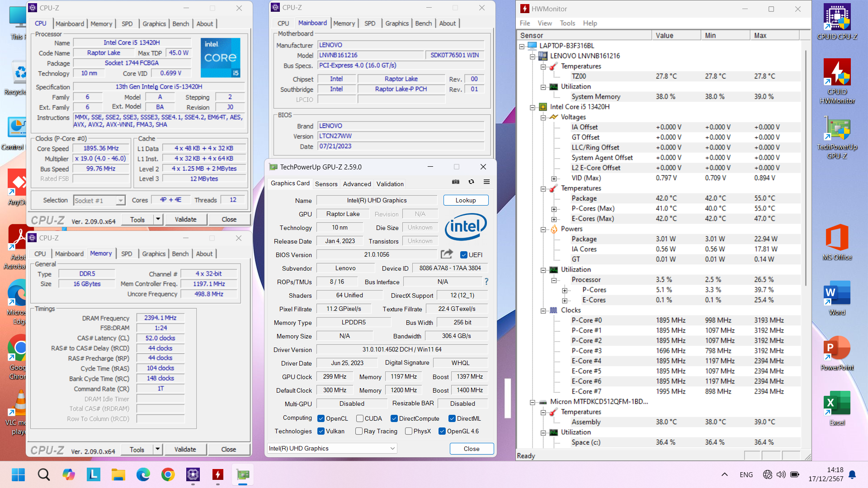868x488 pixels.
Task: Click the volume icon in system tray
Action: pos(781,474)
